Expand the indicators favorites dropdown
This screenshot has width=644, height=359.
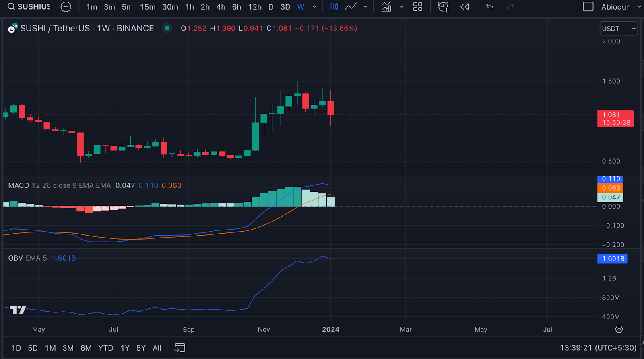[402, 7]
